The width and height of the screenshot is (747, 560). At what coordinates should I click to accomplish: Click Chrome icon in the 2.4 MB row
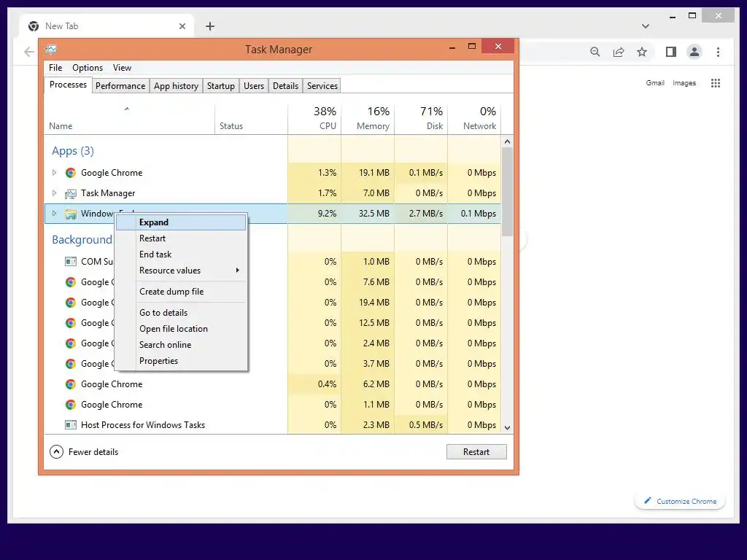[71, 343]
